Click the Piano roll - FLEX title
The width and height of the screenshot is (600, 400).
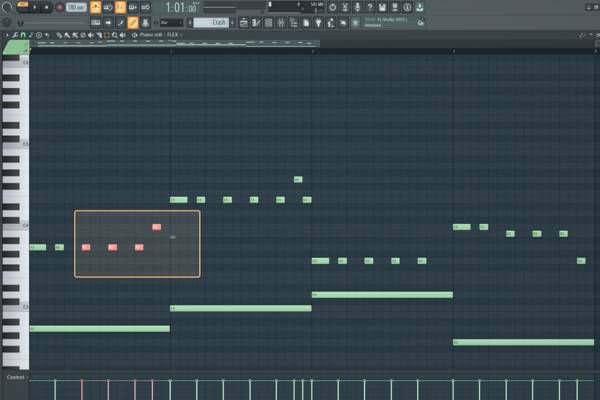click(158, 35)
